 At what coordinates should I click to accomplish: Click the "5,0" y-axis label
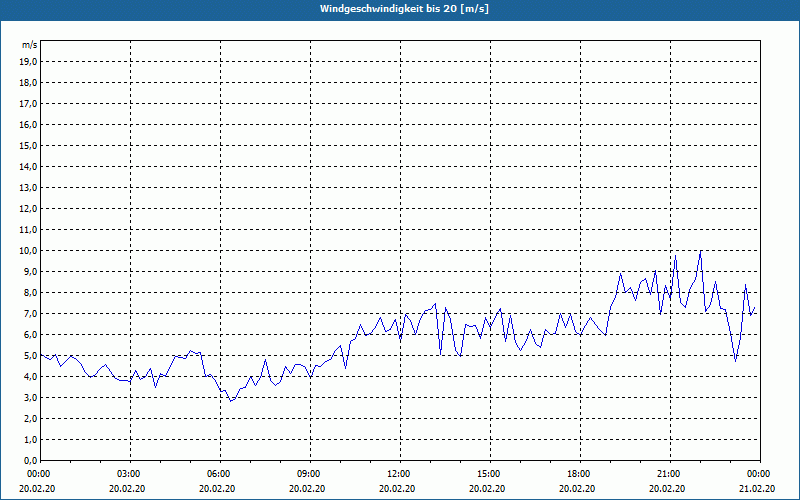(x=30, y=356)
